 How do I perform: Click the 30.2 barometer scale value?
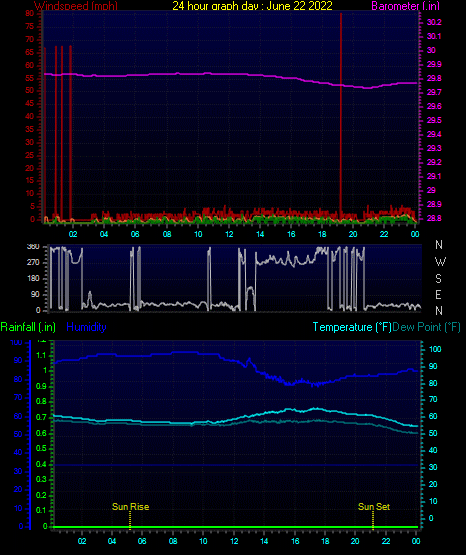[x=434, y=22]
